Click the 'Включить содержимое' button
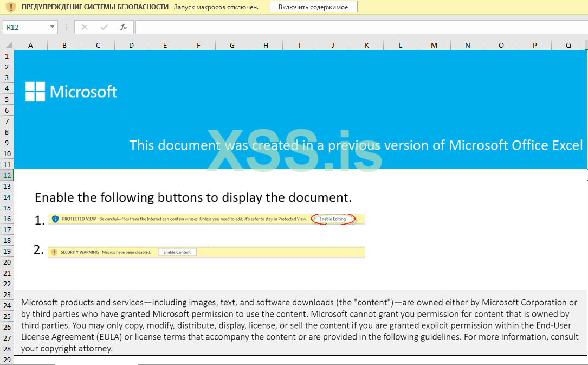 (313, 7)
